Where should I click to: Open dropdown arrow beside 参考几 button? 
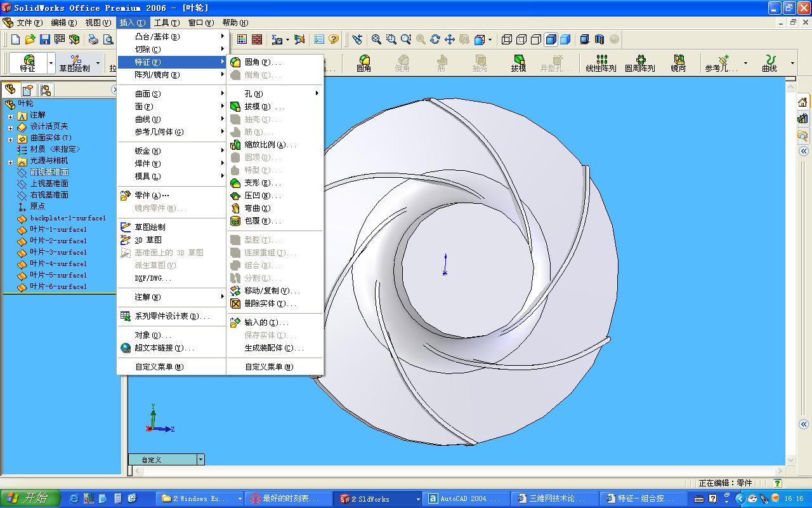click(x=745, y=63)
